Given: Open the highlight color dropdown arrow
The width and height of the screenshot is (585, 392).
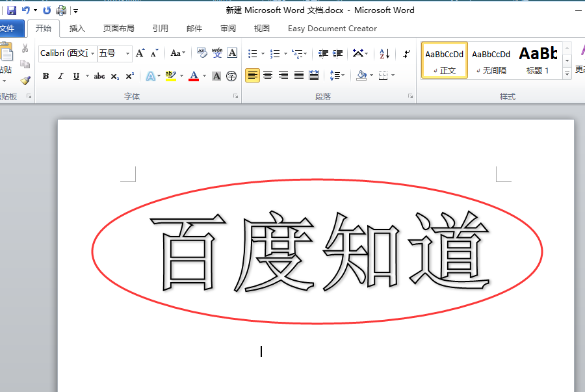Looking at the screenshot, I should pos(182,76).
